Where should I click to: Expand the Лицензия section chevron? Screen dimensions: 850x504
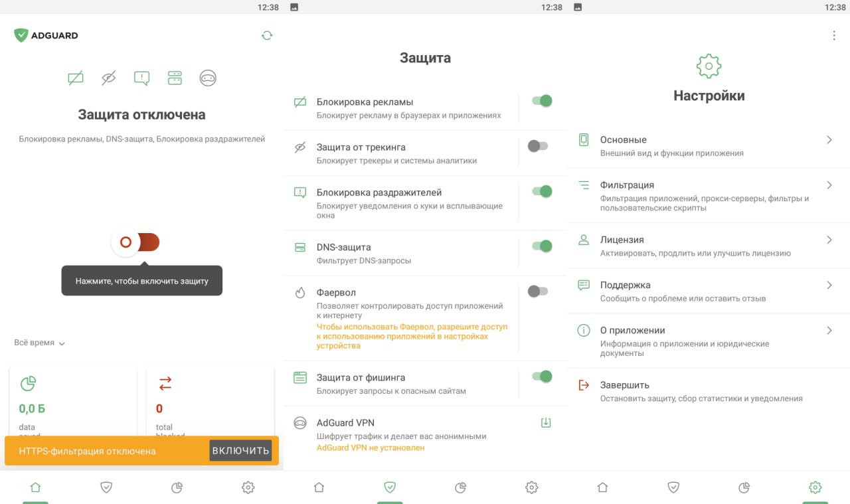pos(829,240)
